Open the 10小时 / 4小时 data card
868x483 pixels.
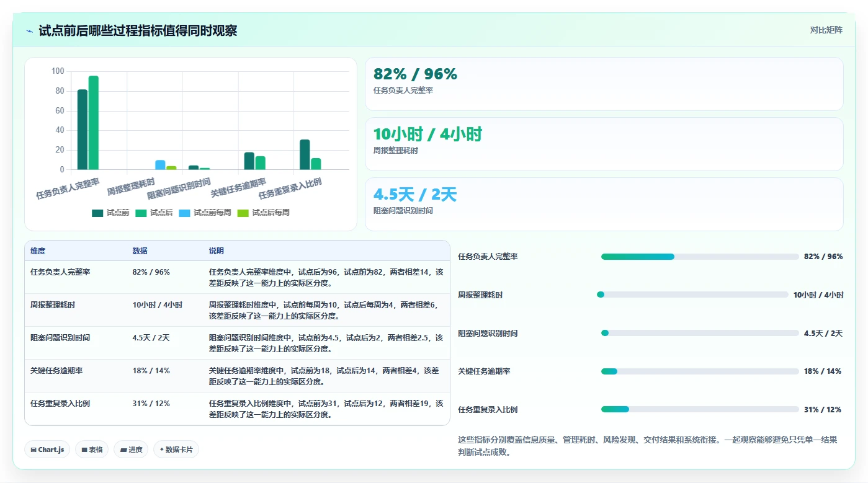pyautogui.click(x=604, y=144)
